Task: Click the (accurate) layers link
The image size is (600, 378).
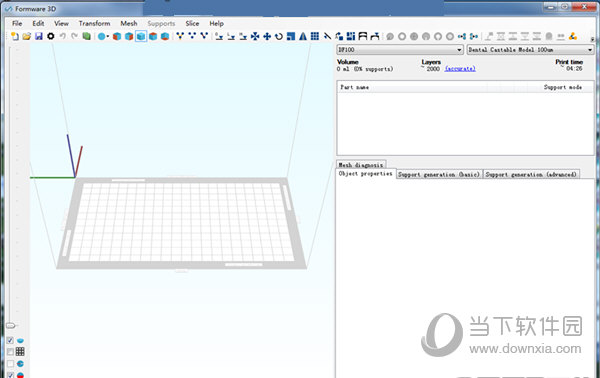Action: pos(460,69)
